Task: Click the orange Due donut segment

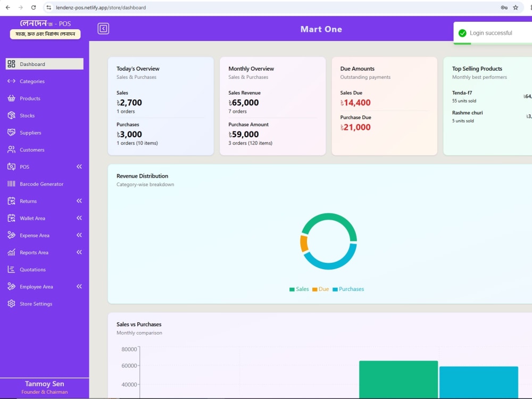Action: 304,244
